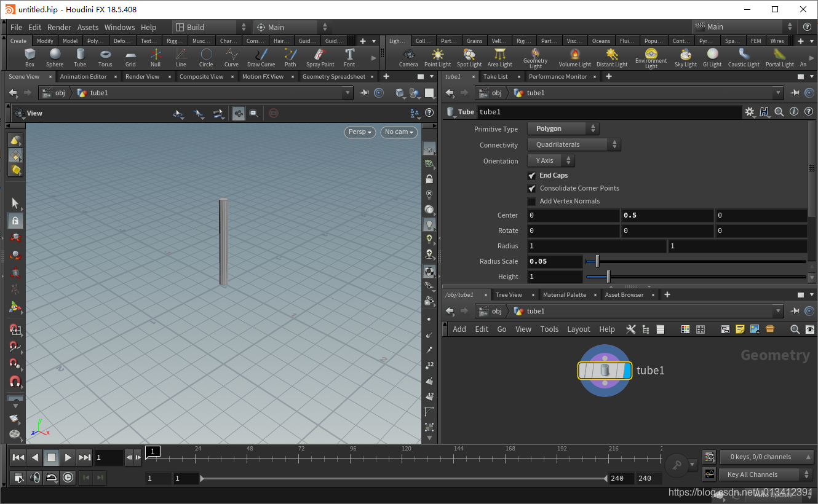Open the network editor Tools menu
This screenshot has height=504, width=818.
(549, 329)
